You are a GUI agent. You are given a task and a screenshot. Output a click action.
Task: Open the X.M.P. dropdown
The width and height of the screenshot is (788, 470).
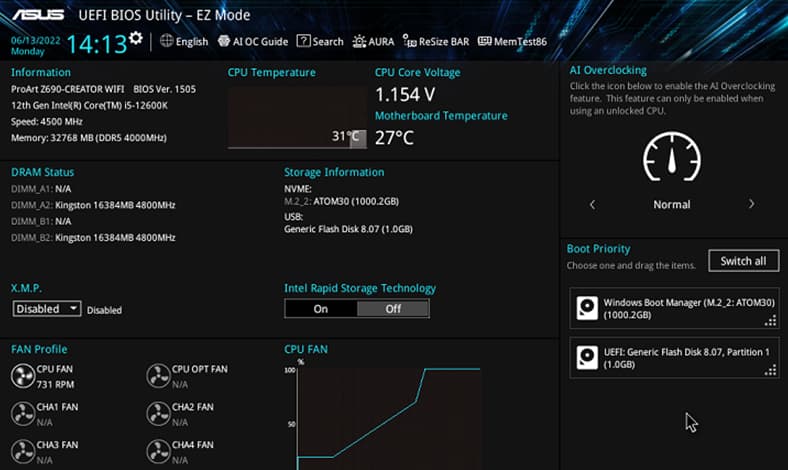click(47, 309)
